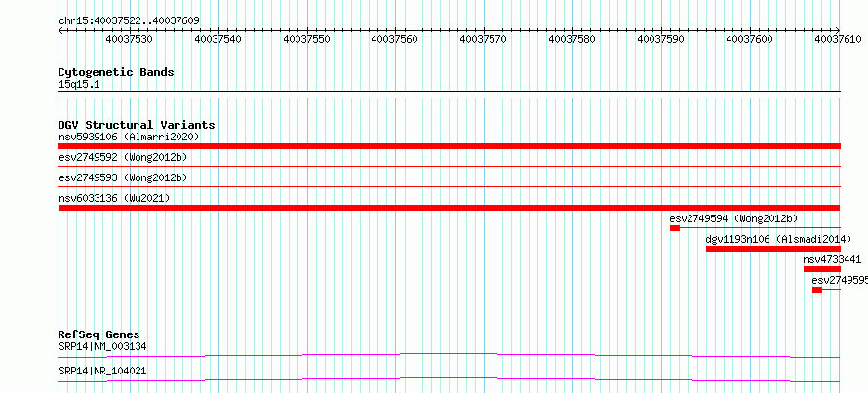Image resolution: width=868 pixels, height=393 pixels.
Task: Select the thick red bar of nsv6033136
Action: (x=450, y=208)
